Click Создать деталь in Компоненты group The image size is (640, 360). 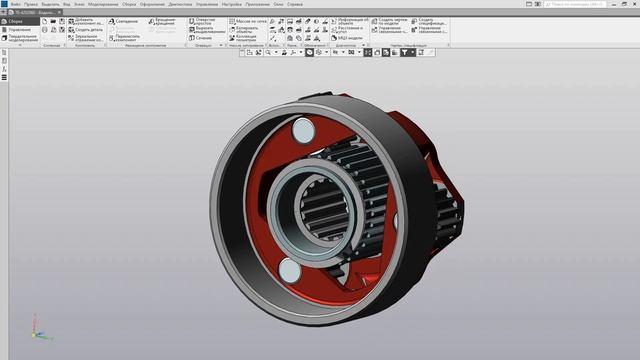point(86,30)
